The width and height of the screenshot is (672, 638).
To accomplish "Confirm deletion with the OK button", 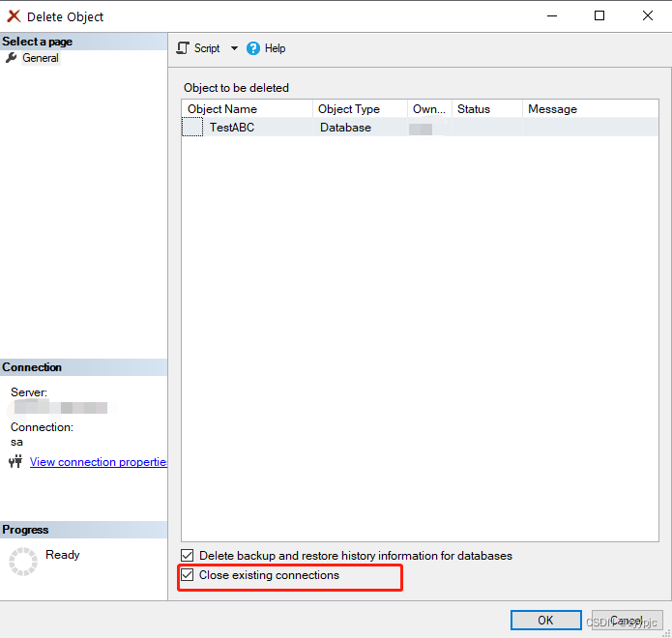I will click(x=545, y=620).
